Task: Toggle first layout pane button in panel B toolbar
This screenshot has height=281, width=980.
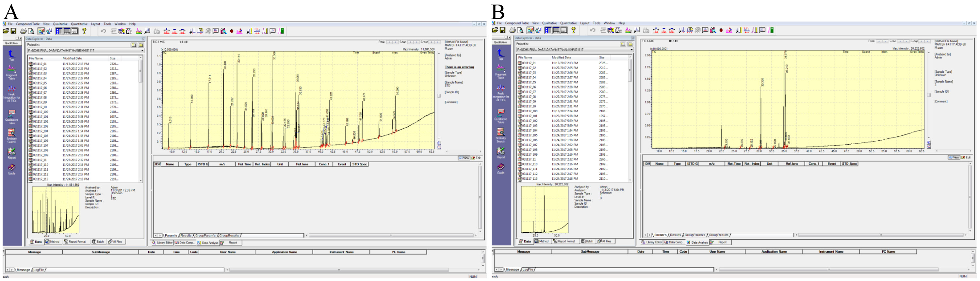Action: click(x=548, y=30)
